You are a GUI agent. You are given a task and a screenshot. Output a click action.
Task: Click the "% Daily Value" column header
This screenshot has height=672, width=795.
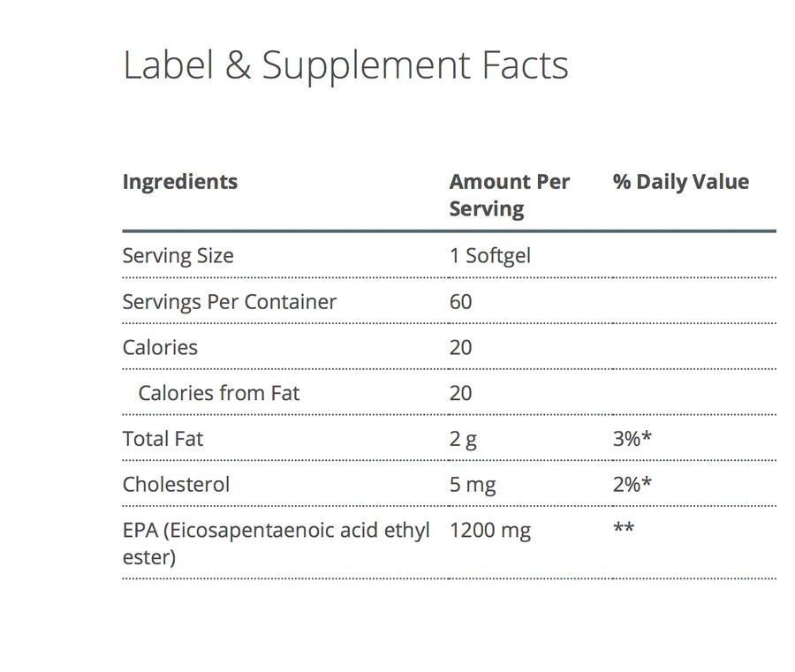[680, 182]
